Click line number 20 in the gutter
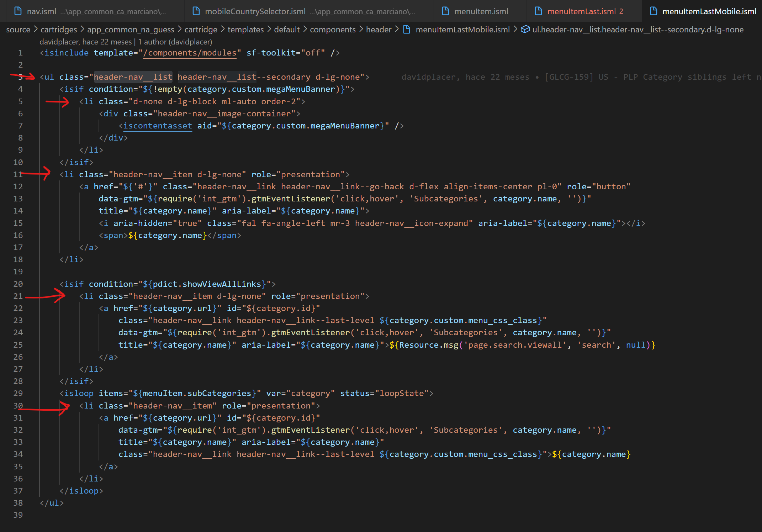The height and width of the screenshot is (532, 762). (18, 284)
